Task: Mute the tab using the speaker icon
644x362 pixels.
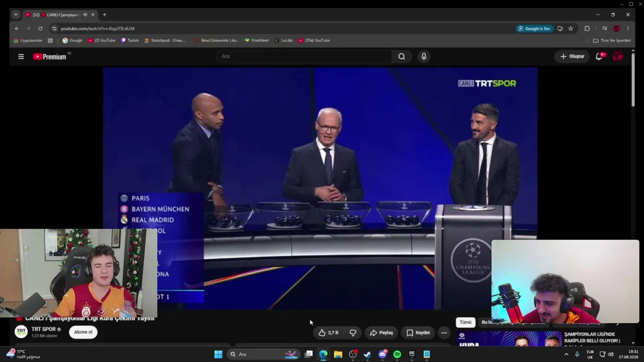Action: [x=85, y=15]
